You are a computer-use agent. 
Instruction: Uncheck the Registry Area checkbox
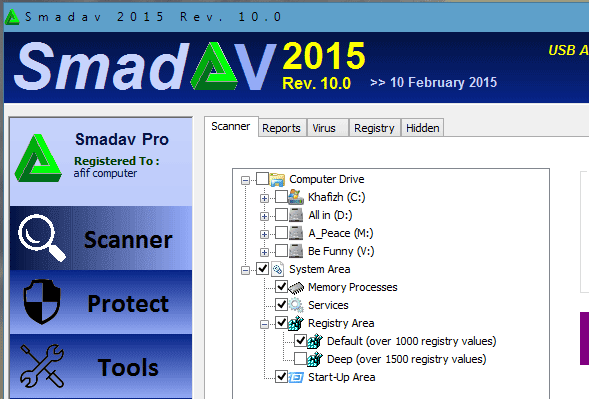click(x=281, y=322)
